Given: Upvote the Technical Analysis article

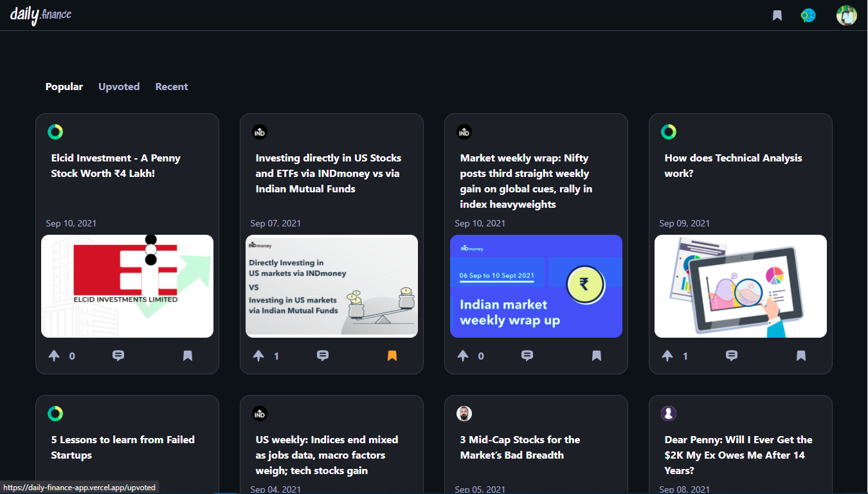Looking at the screenshot, I should coord(667,355).
